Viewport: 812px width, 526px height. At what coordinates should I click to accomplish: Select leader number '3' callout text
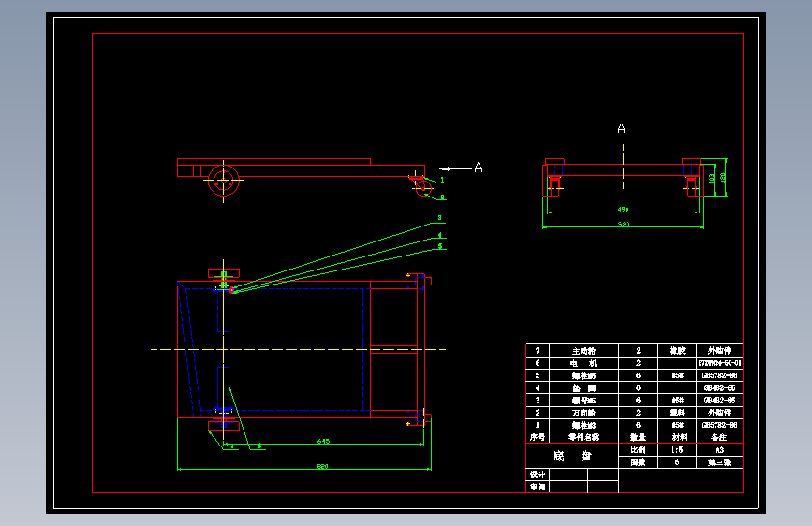pos(439,218)
